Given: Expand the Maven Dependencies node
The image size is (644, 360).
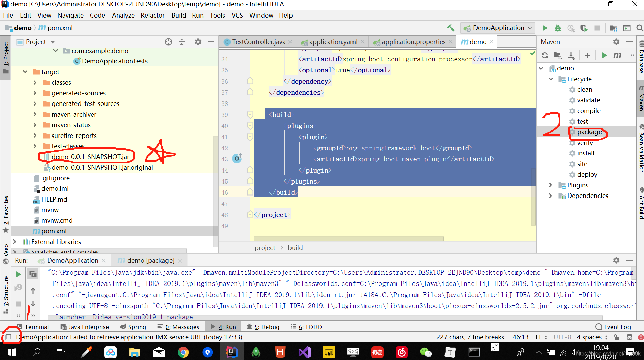Looking at the screenshot, I should [551, 196].
